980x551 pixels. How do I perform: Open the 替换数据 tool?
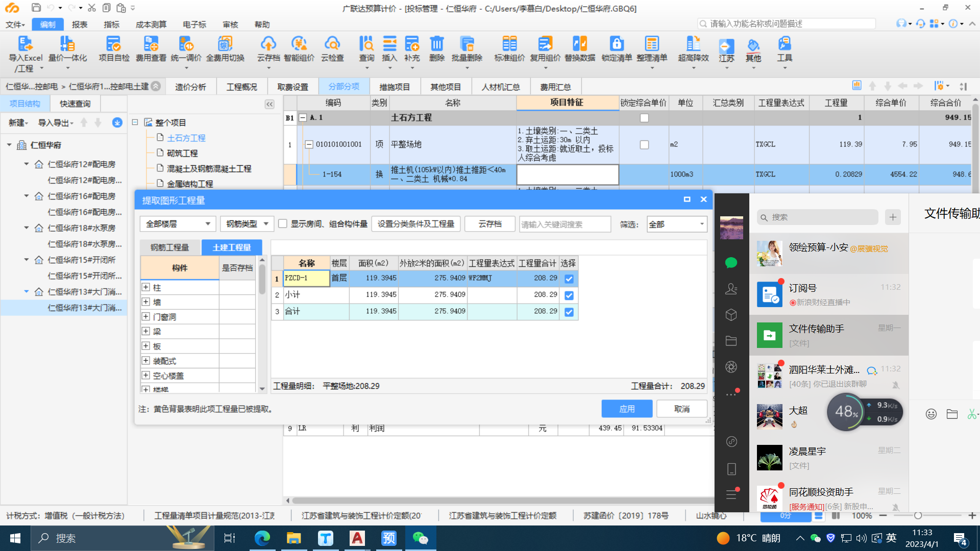pos(580,49)
